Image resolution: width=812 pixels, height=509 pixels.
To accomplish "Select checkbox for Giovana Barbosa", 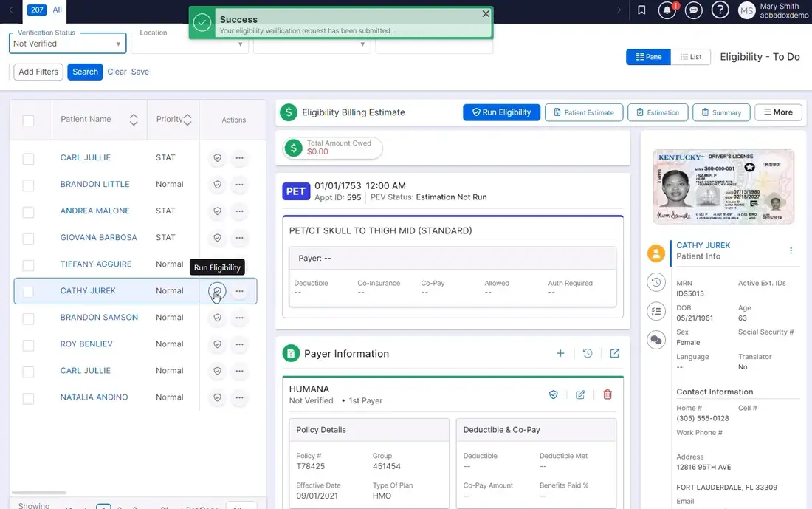I will 29,239.
